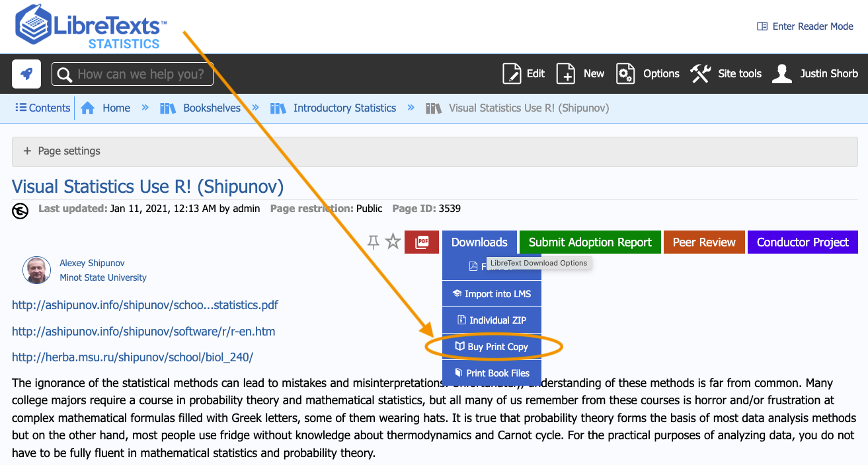Click the LibreTexts Statistics logo
This screenshot has width=868, height=465.
(91, 27)
